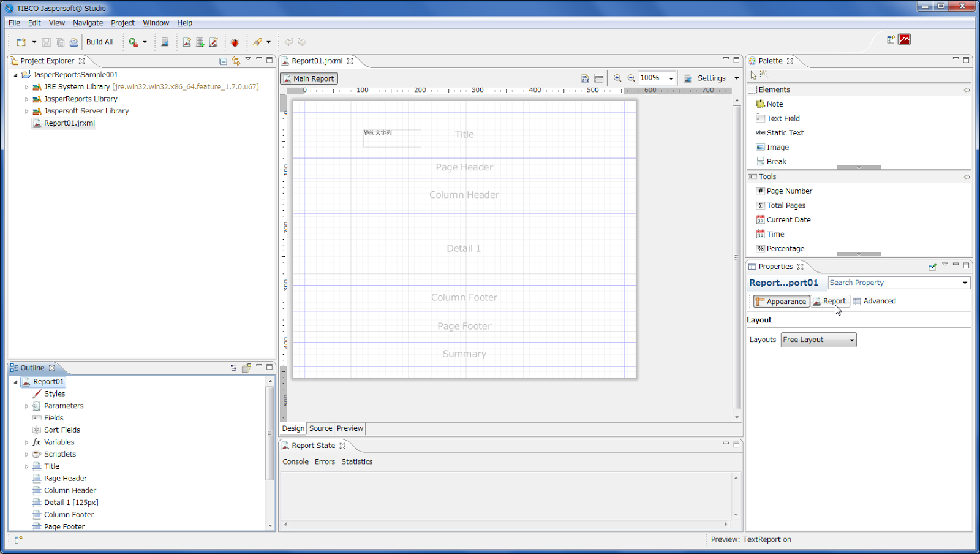980x554 pixels.
Task: Click the Run report green play icon
Action: coord(133,42)
